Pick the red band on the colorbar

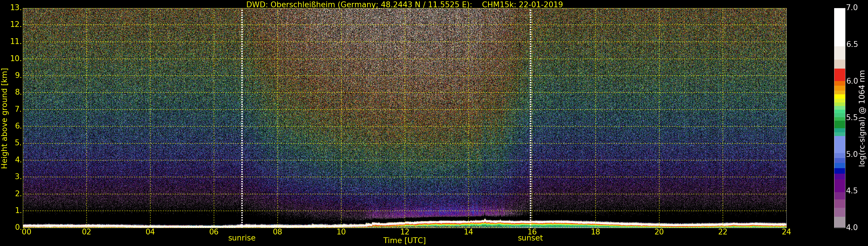click(x=839, y=74)
